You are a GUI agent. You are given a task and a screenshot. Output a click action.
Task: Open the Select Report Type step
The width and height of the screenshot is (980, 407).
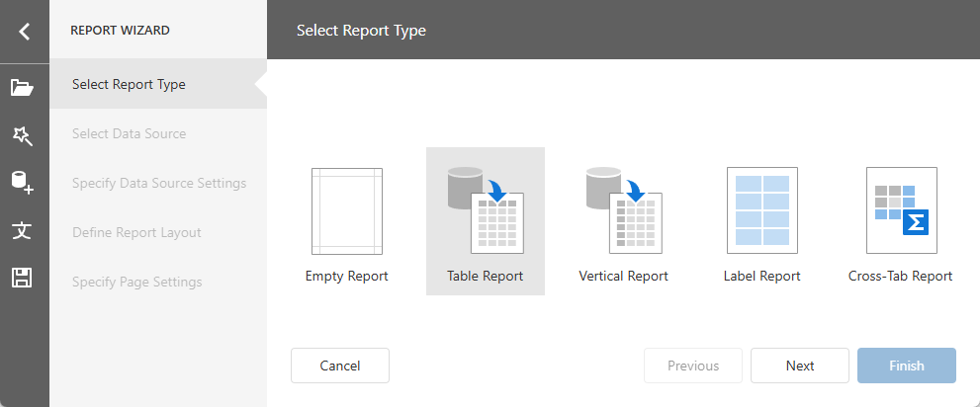[x=158, y=84]
